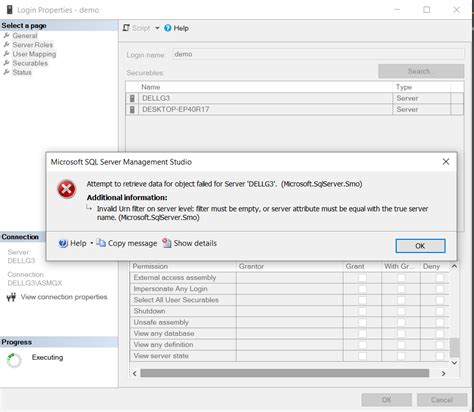Screen dimensions: 474x412
Task: Tick Deny for External access assembly
Action: point(440,278)
